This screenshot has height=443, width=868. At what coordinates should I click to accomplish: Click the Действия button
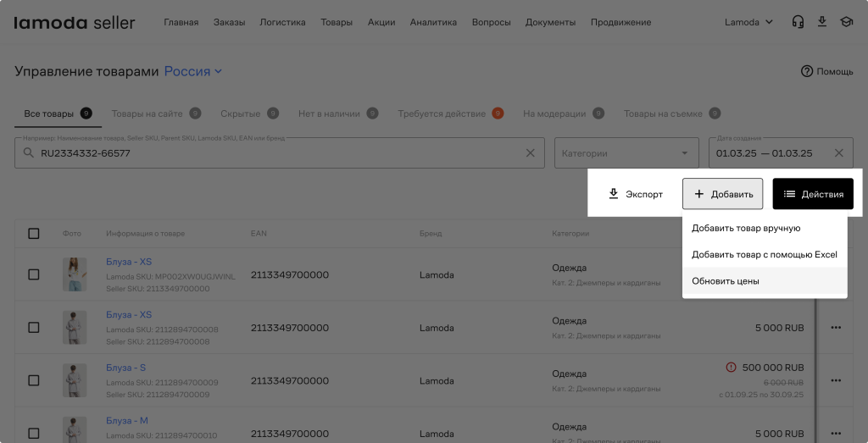coord(813,194)
